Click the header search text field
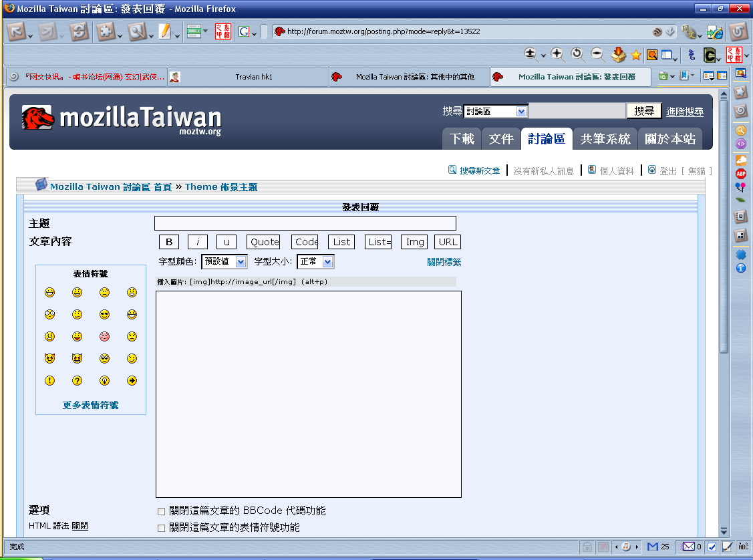Screen dimensions: 753x560 pos(577,111)
